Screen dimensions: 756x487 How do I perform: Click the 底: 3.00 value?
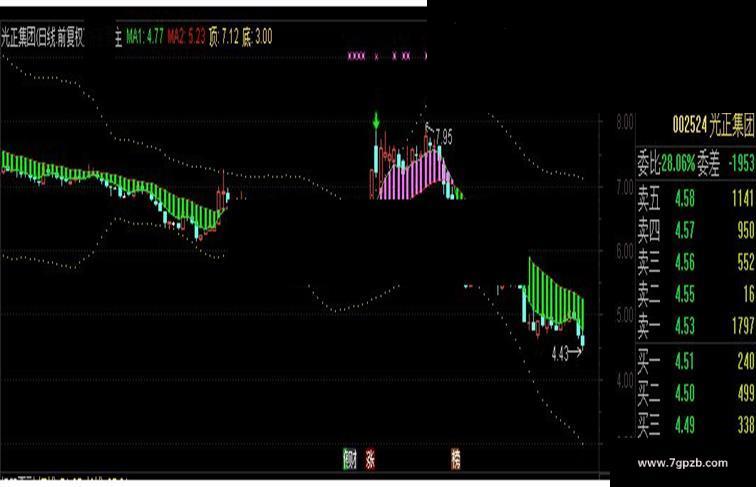click(x=257, y=37)
